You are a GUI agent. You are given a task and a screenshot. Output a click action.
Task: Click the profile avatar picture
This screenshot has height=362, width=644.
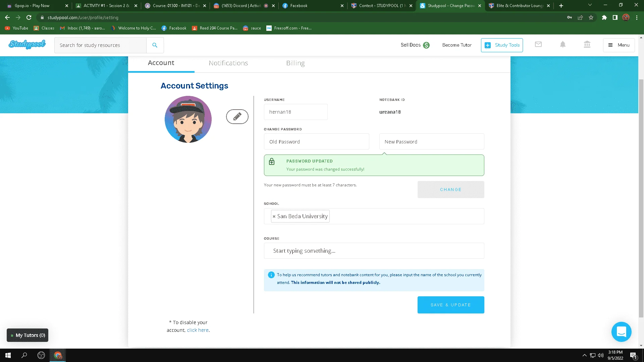coord(188,119)
